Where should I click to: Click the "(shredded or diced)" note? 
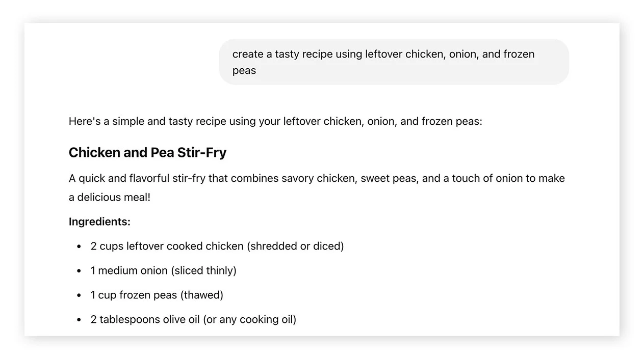pyautogui.click(x=295, y=246)
